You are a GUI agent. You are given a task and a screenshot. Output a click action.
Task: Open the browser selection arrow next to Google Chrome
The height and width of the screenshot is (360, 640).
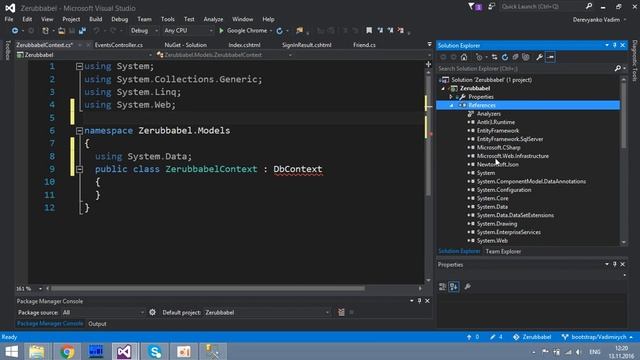pyautogui.click(x=271, y=31)
